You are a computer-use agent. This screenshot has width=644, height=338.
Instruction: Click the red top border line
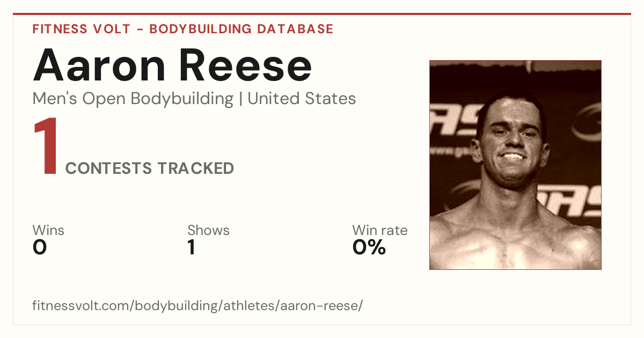click(322, 14)
